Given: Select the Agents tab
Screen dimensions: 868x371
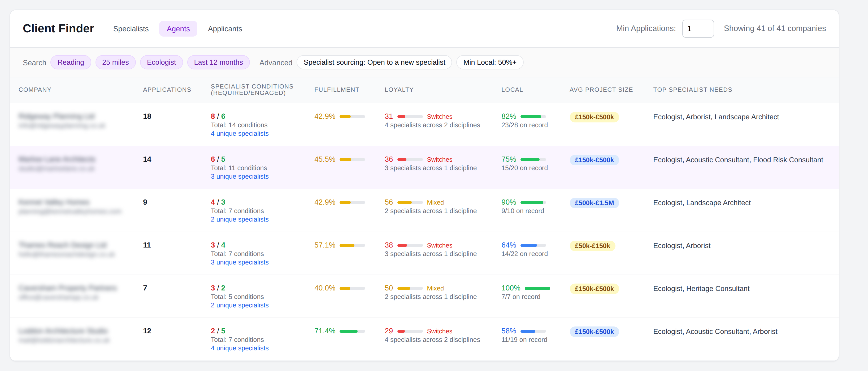Looking at the screenshot, I should 178,29.
